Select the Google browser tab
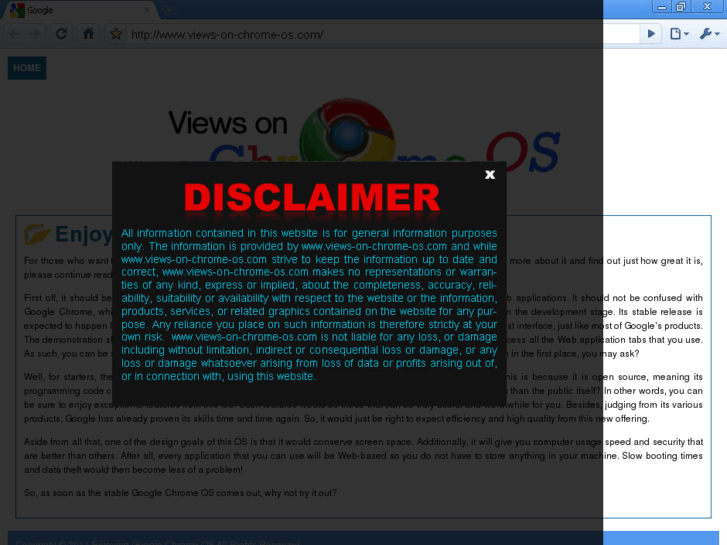727x545 pixels. (81, 10)
